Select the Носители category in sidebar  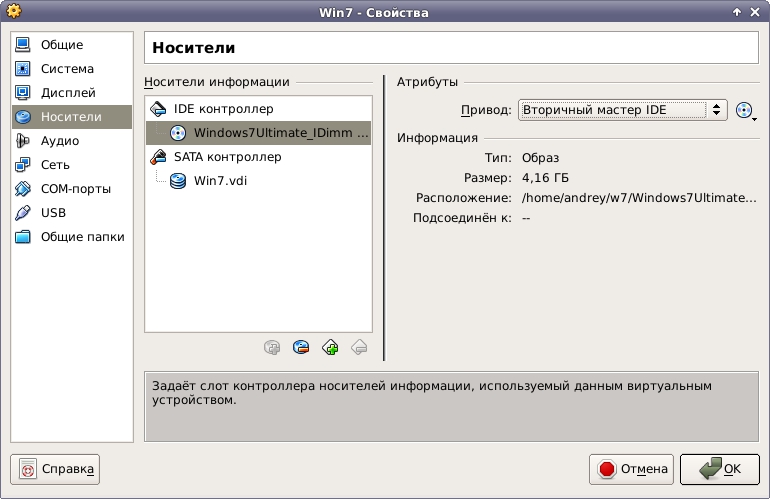[72, 117]
